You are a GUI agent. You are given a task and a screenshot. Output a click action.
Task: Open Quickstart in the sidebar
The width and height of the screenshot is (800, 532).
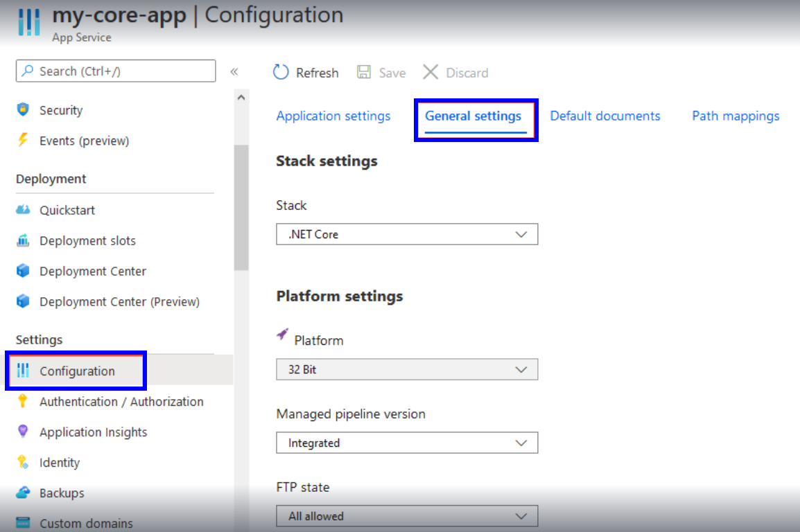click(67, 210)
